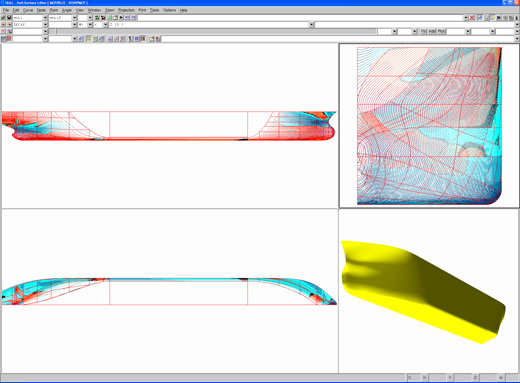The width and height of the screenshot is (520, 383).
Task: Expand the HULL dropdown arrow
Action: [x=45, y=18]
